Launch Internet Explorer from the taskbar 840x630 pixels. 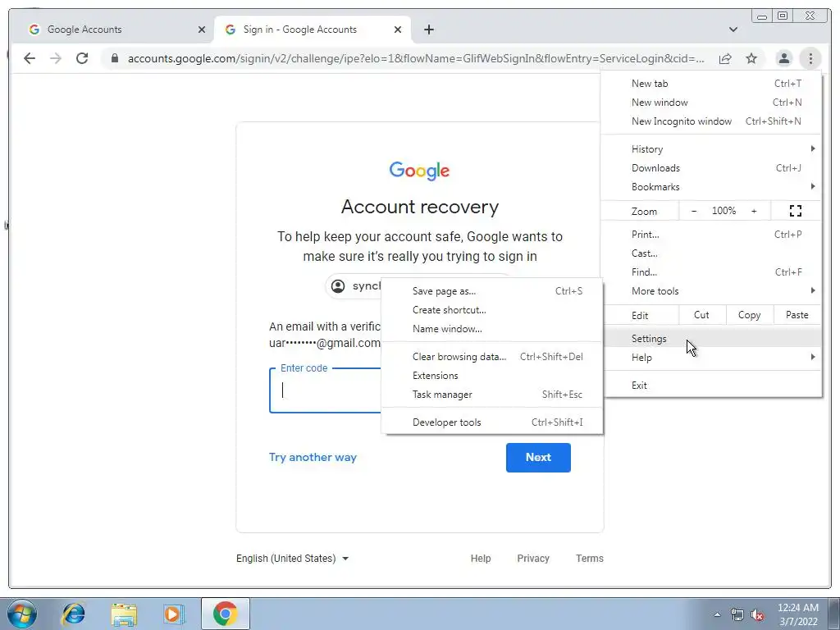pyautogui.click(x=73, y=614)
